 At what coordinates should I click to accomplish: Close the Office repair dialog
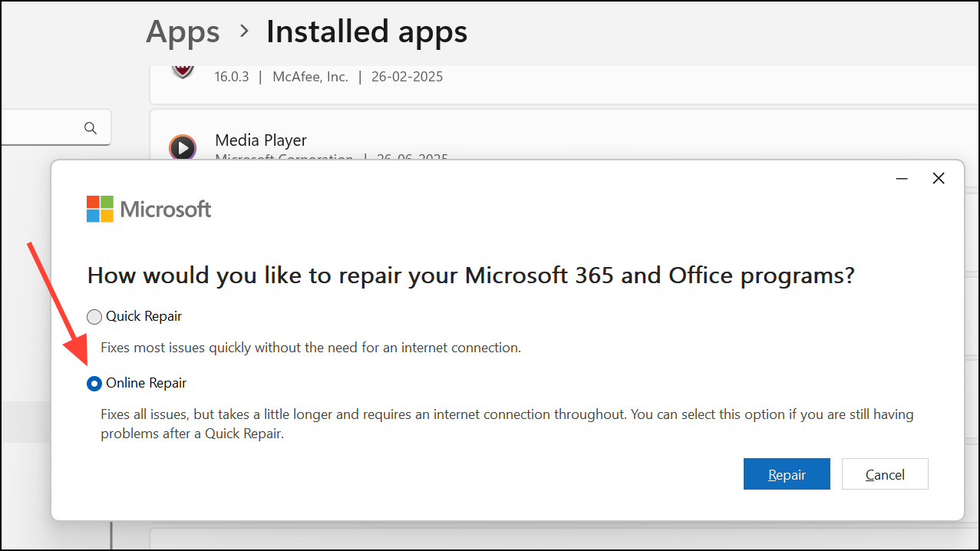(x=938, y=178)
